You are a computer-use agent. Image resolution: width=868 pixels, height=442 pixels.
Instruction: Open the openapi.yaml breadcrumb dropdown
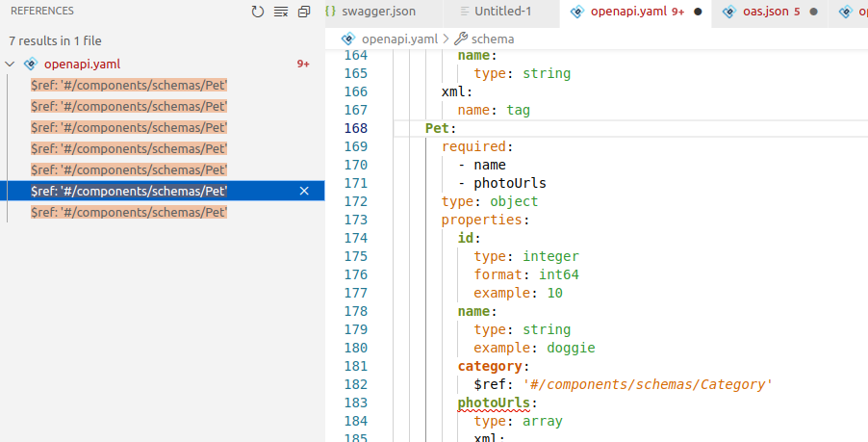(398, 39)
